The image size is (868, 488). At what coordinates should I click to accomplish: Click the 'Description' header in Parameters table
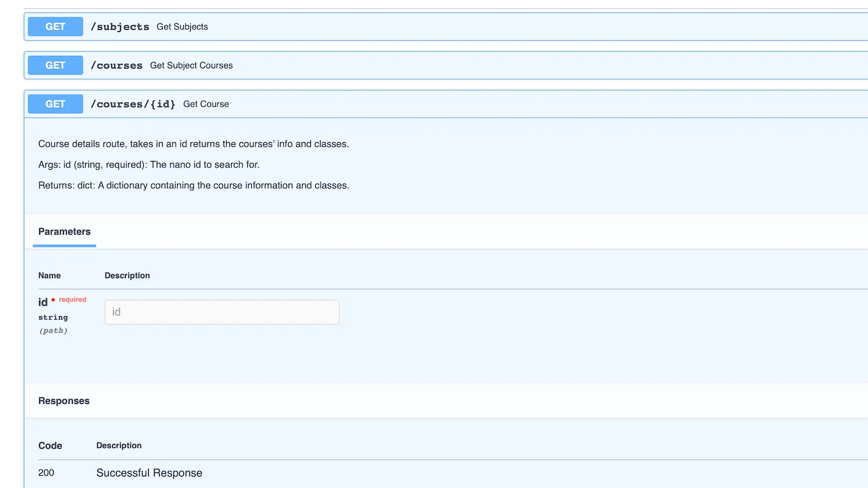tap(127, 275)
